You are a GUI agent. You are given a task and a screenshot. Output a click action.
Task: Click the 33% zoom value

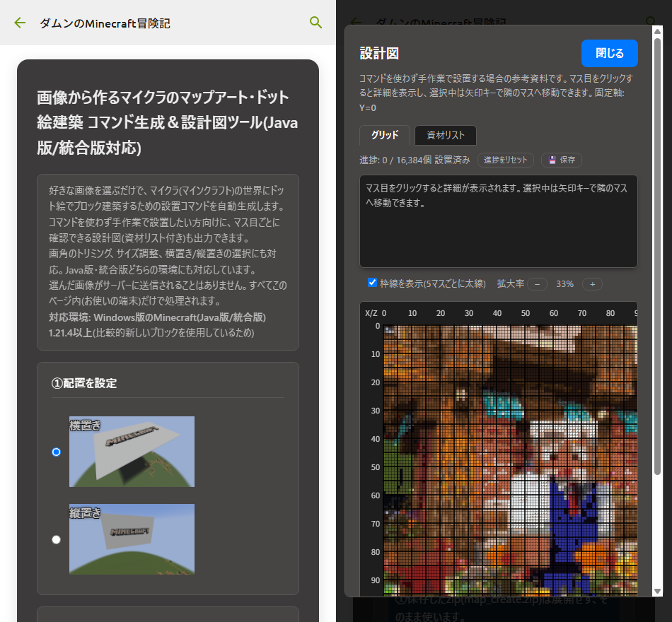tap(564, 284)
